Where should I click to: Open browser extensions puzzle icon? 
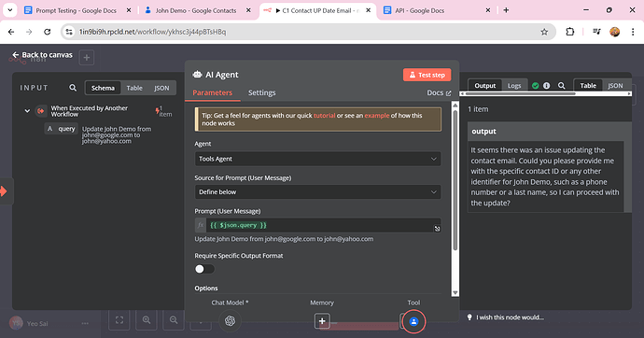tap(569, 32)
